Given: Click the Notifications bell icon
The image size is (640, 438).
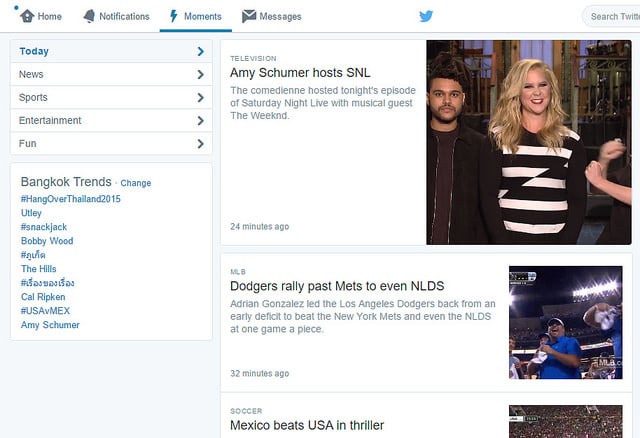Looking at the screenshot, I should 89,16.
